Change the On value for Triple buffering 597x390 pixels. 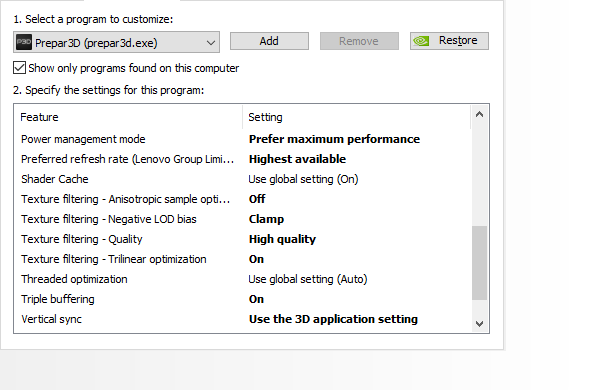click(x=256, y=299)
